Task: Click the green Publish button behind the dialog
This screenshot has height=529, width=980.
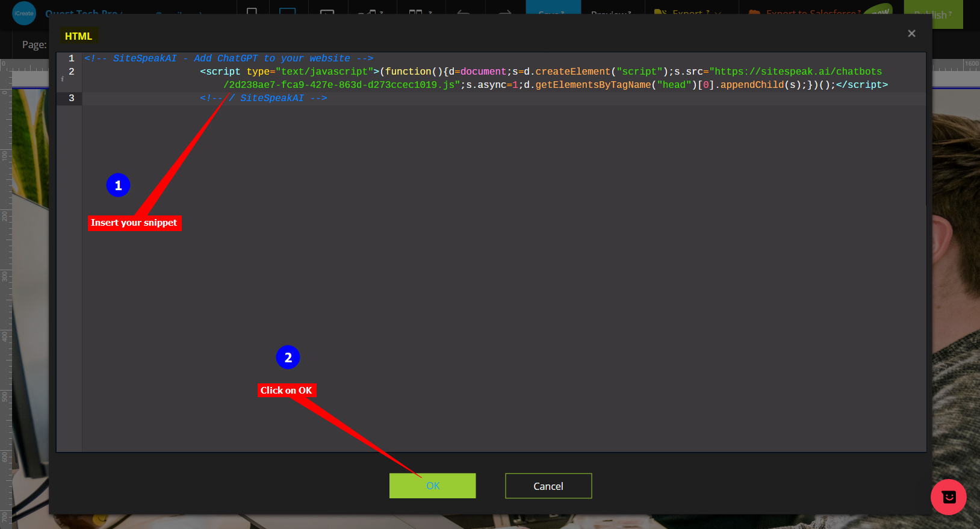Action: click(933, 14)
